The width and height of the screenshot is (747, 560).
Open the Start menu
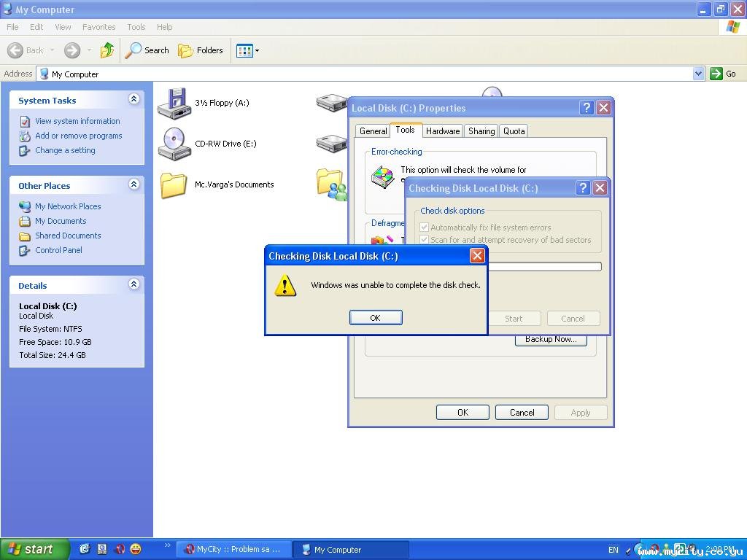(35, 549)
